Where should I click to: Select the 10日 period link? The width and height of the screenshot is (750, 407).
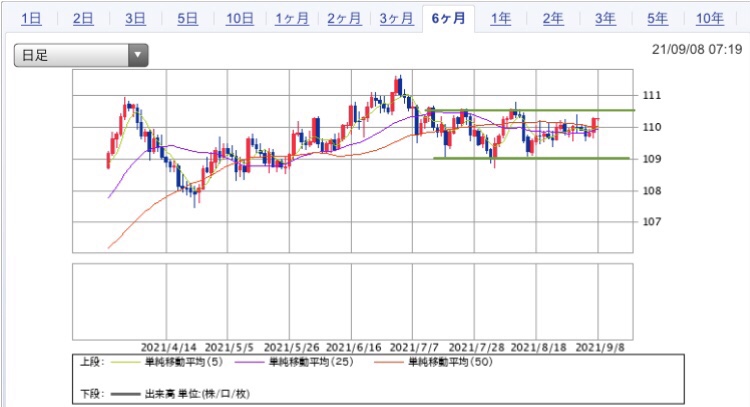[x=240, y=19]
